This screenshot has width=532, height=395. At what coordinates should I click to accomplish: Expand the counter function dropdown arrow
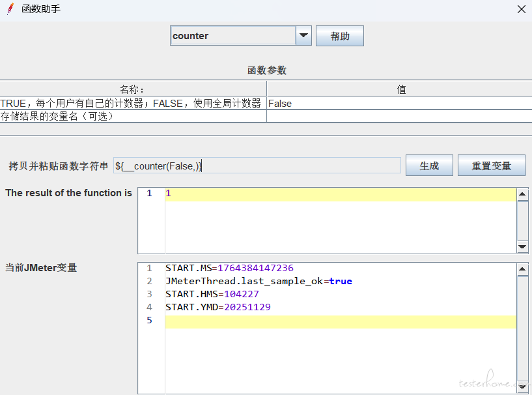303,36
